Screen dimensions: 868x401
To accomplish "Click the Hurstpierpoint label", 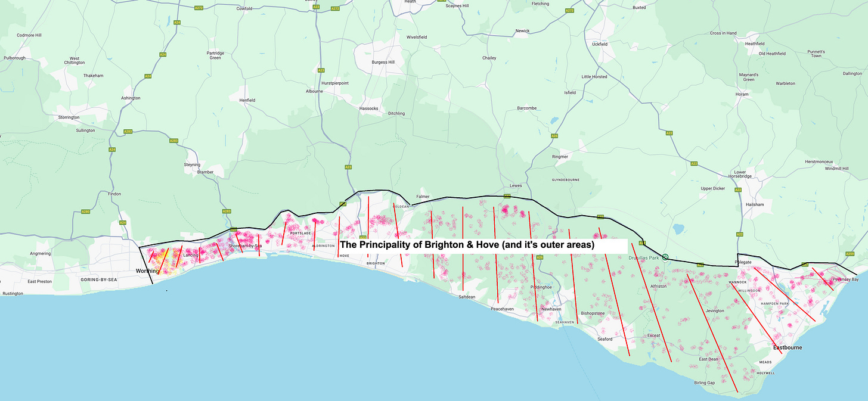I will click(x=334, y=83).
